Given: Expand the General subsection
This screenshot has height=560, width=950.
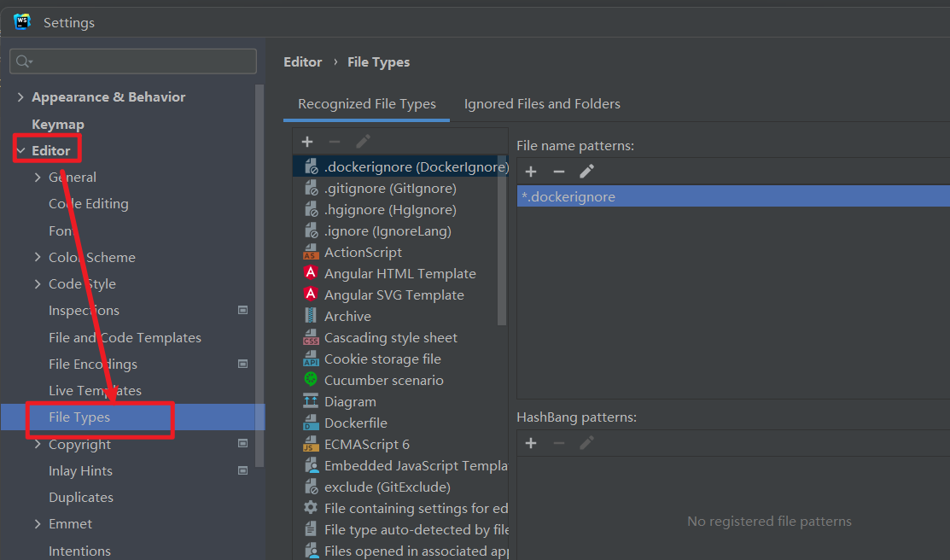Looking at the screenshot, I should point(38,177).
